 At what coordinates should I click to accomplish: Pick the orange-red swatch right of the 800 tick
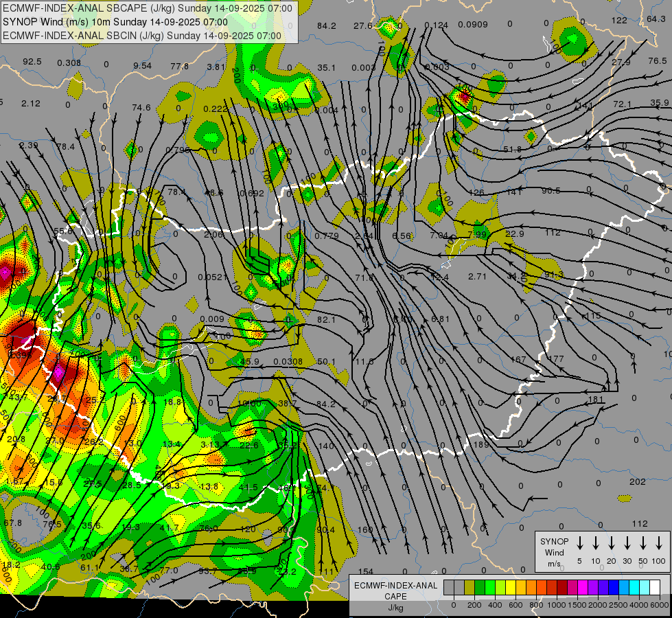pyautogui.click(x=542, y=587)
